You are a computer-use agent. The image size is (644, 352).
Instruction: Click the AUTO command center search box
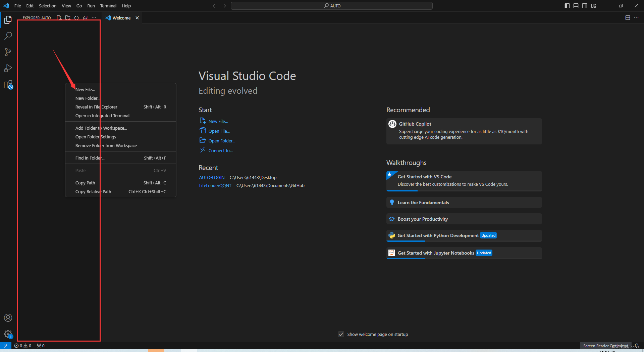(x=331, y=6)
